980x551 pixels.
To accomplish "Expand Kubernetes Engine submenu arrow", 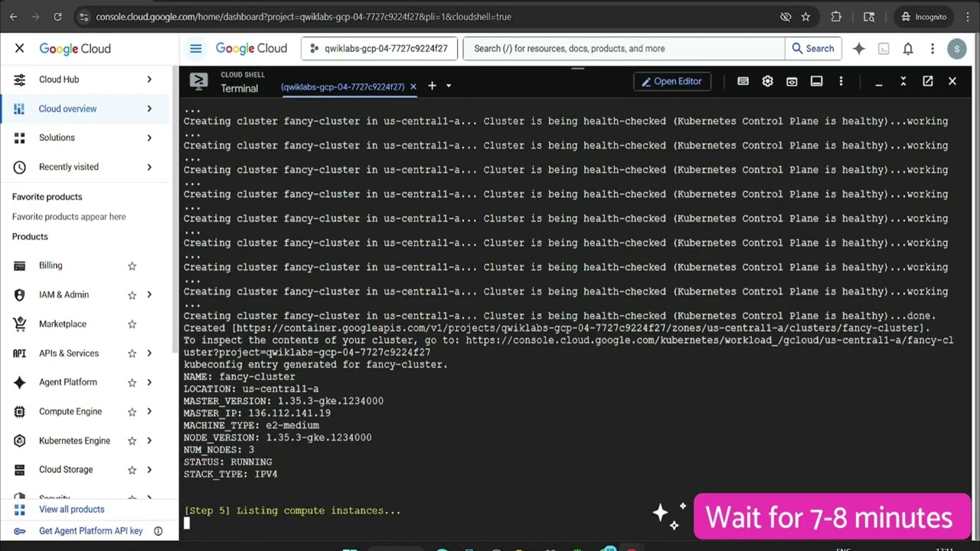I will coord(149,441).
